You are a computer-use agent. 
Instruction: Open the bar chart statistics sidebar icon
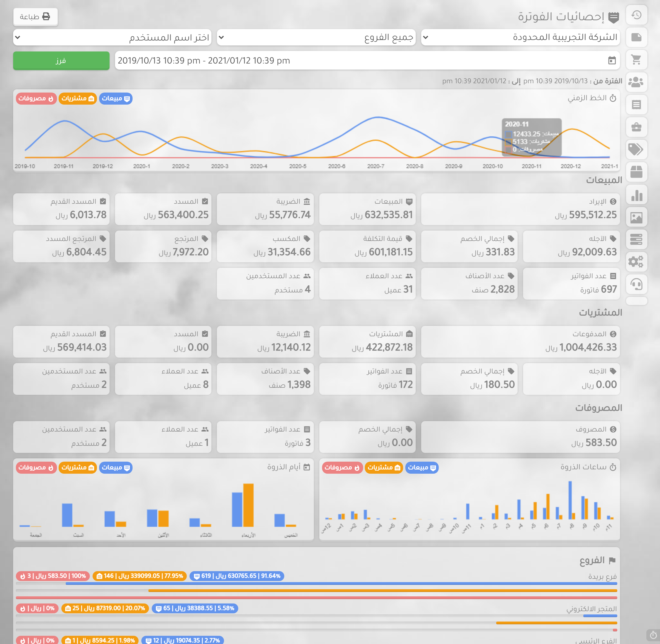pos(636,195)
